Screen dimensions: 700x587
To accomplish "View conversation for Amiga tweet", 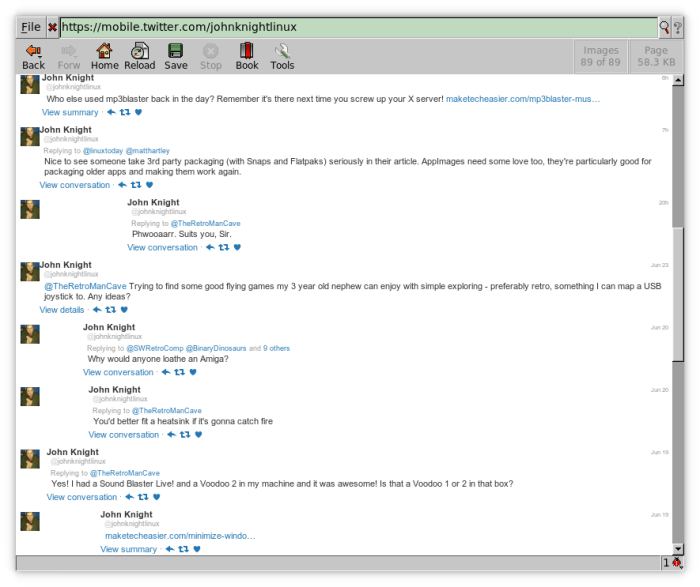I will (x=118, y=373).
